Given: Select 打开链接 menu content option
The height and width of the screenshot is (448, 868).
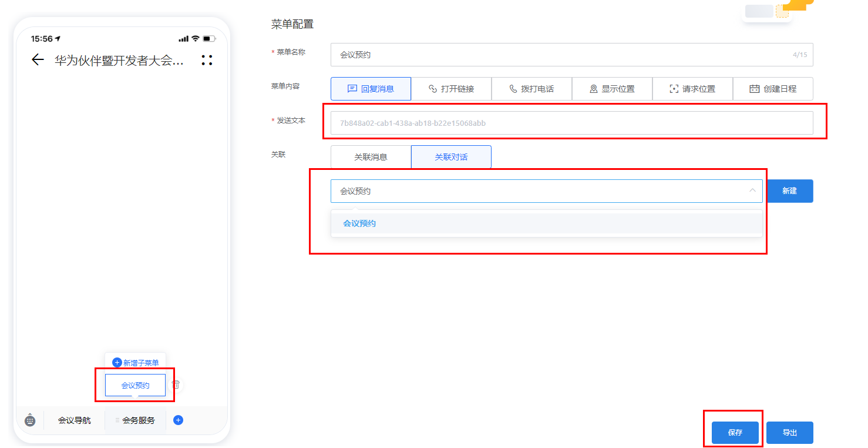Looking at the screenshot, I should (x=451, y=89).
